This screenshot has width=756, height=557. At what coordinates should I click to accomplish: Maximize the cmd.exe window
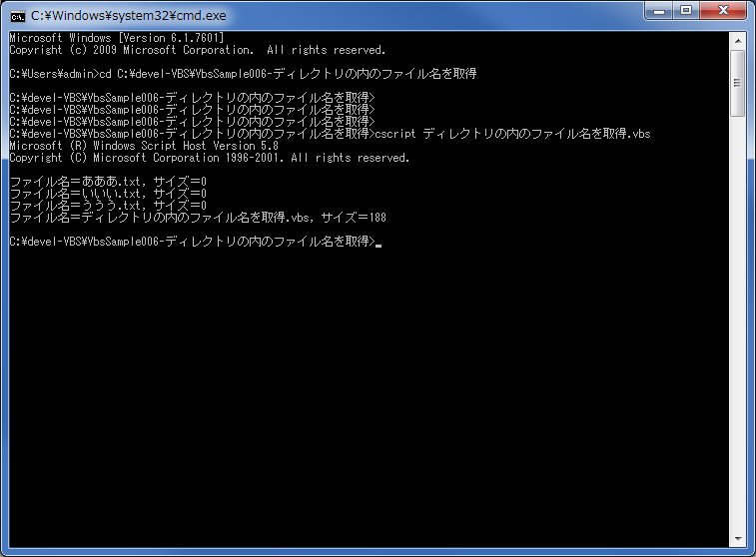click(686, 11)
